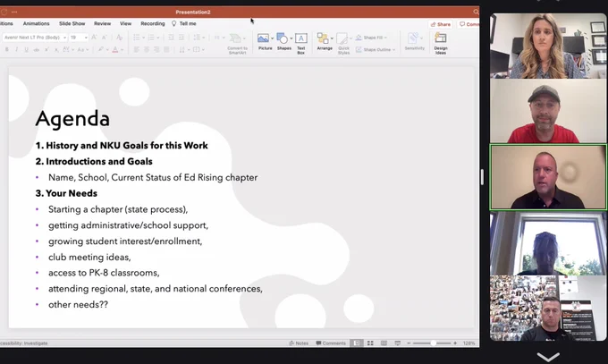Screen dimensions: 608x364
Task: Click Convert to SmartArt
Action: click(237, 44)
